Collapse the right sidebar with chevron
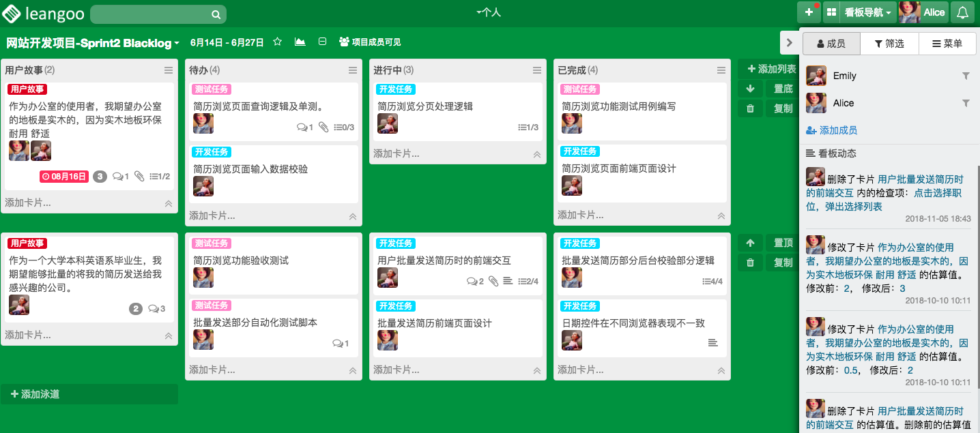This screenshot has width=980, height=433. pos(790,43)
